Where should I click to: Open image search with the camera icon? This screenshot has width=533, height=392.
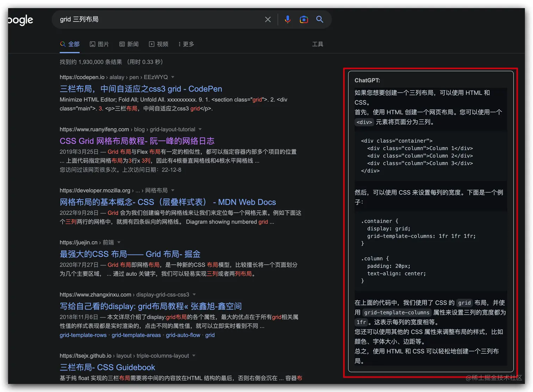point(304,19)
